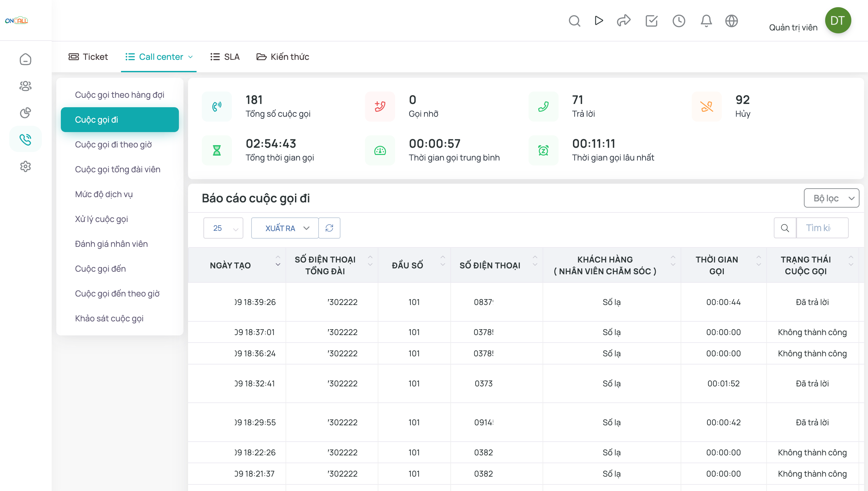Click 101 in the 18:21:37 row
This screenshot has height=491, width=868.
pos(414,473)
